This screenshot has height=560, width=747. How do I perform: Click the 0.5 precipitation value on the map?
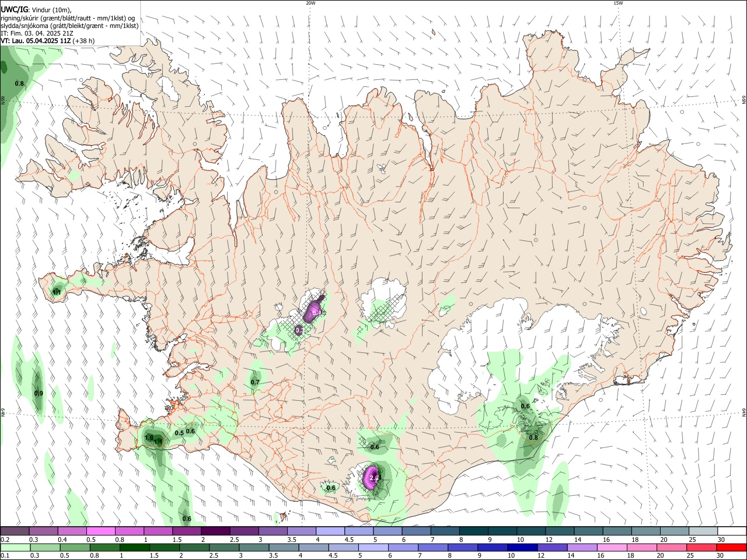tap(179, 433)
